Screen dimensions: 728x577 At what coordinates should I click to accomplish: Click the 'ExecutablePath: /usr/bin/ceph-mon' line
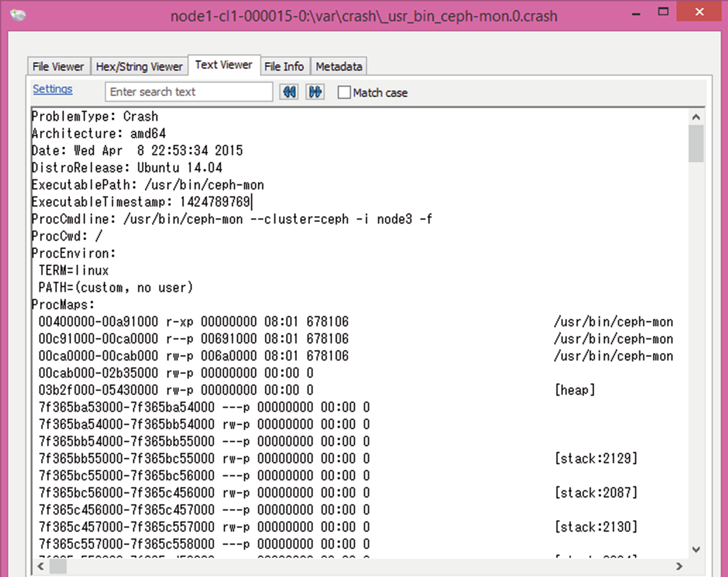[x=148, y=185]
